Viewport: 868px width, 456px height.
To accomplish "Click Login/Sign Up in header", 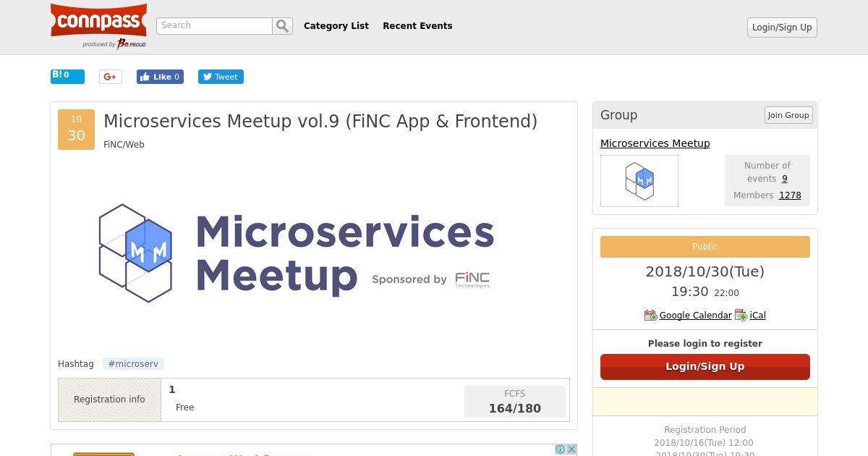I will click(781, 28).
